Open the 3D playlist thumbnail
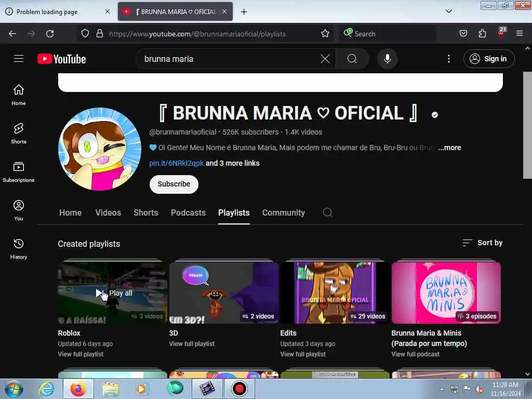The image size is (532, 399). [224, 293]
